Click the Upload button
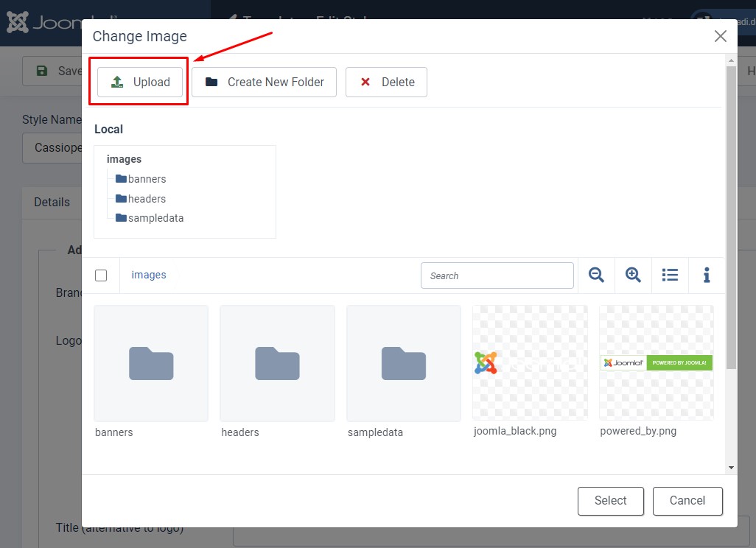Screen dimensions: 756x548 pyautogui.click(x=140, y=82)
